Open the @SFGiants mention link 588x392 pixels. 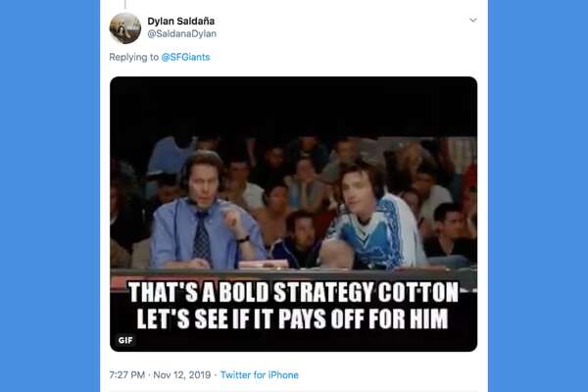185,57
